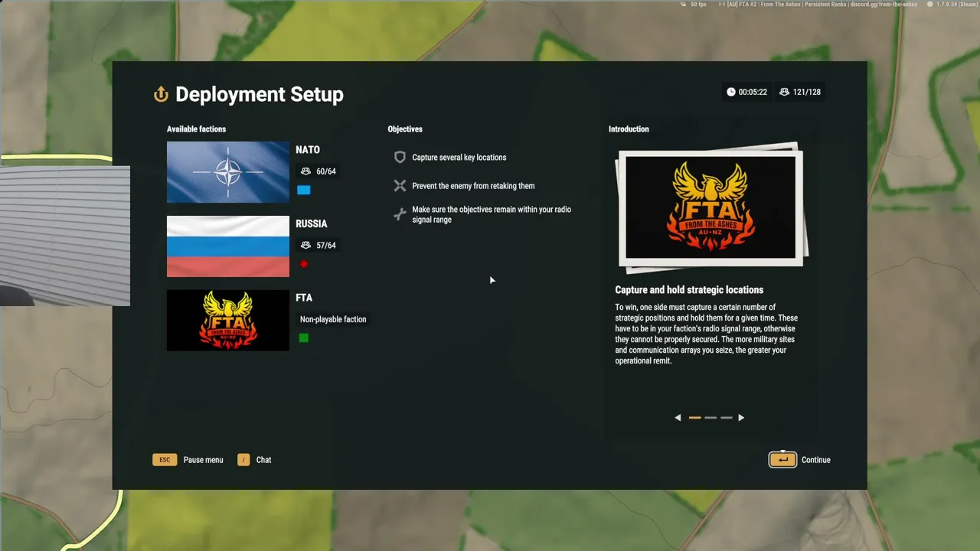Screen dimensions: 980x551
Task: Click the 121/128 player total
Action: coord(807,92)
